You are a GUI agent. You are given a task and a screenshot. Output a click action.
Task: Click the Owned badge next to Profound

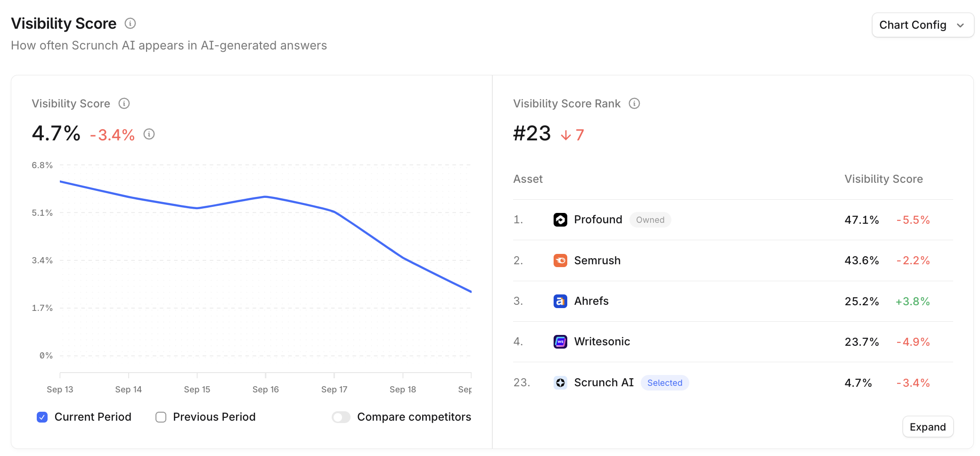point(650,220)
